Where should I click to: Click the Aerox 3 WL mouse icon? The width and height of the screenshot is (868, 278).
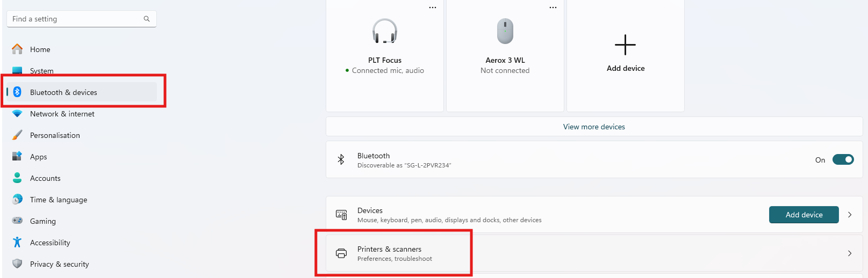pyautogui.click(x=505, y=31)
